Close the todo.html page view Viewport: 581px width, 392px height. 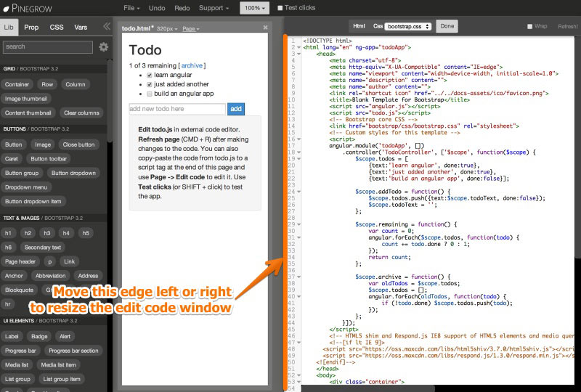[x=265, y=28]
